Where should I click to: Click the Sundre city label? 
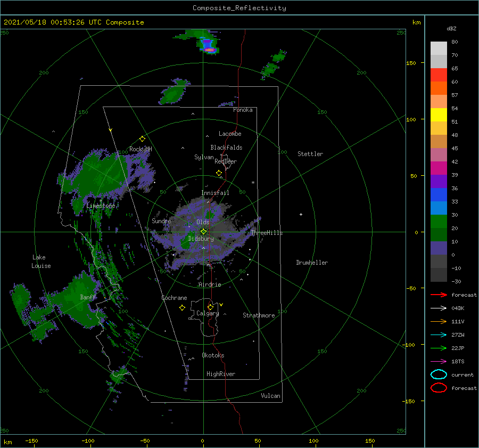coord(161,221)
